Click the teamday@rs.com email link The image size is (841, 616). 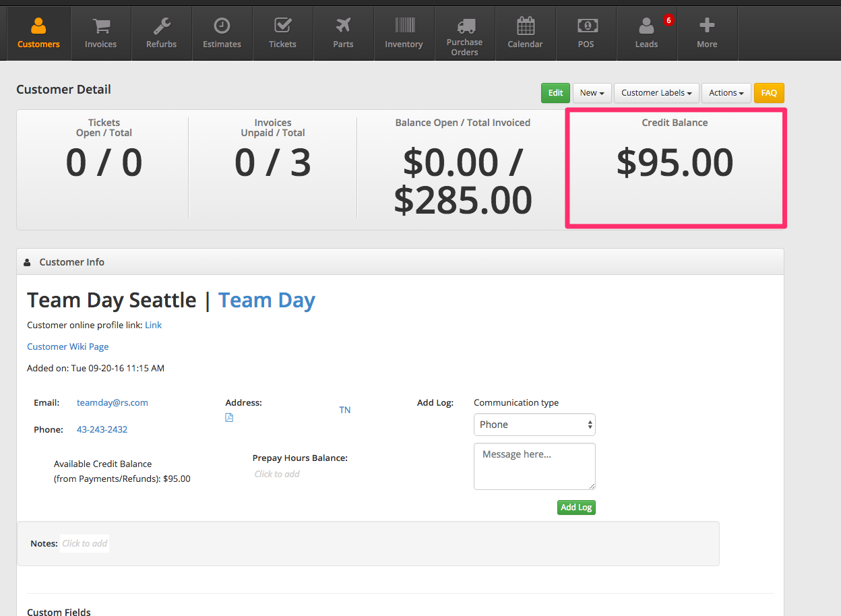click(113, 402)
